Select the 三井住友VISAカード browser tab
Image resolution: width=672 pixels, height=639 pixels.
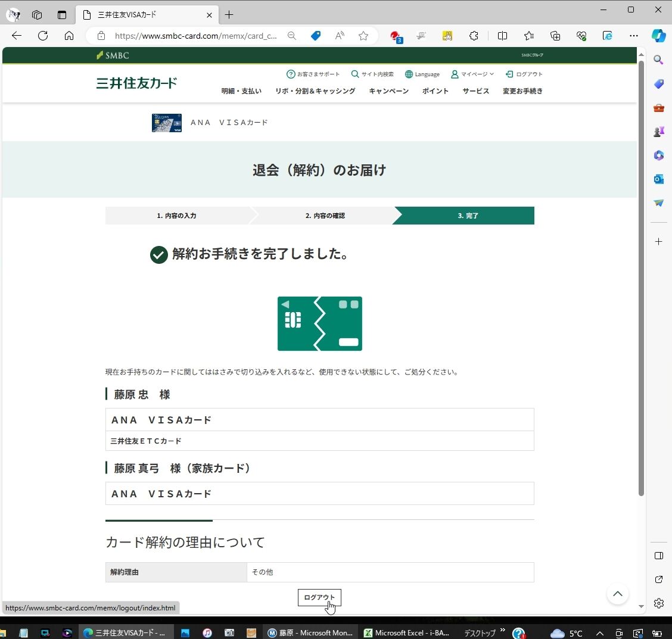(147, 15)
